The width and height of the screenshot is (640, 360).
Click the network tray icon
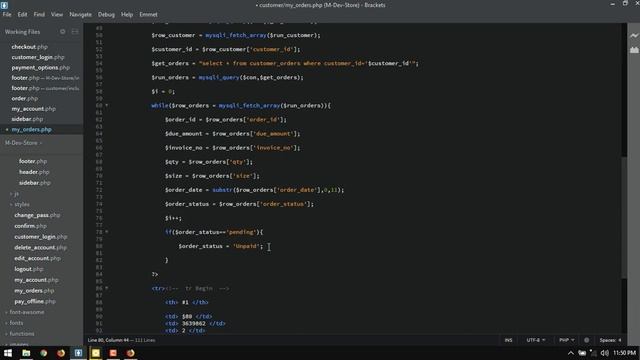[593, 353]
